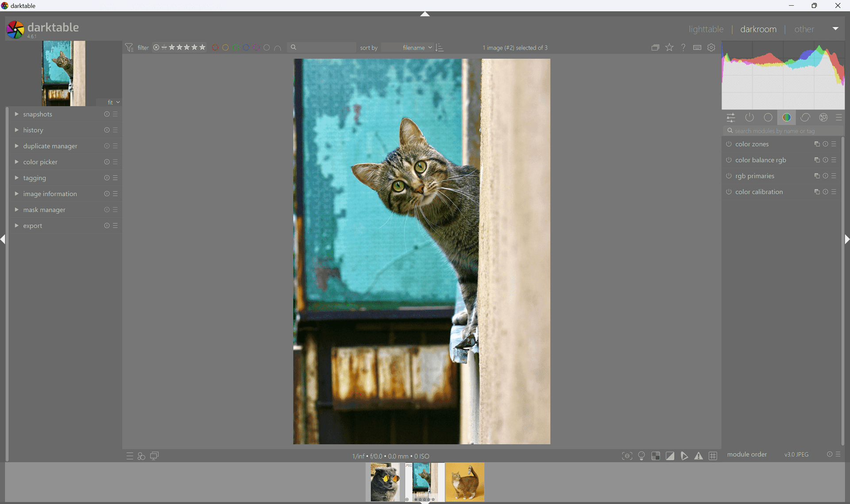The width and height of the screenshot is (850, 504).
Task: Show the quick access panel module group
Action: click(x=731, y=118)
